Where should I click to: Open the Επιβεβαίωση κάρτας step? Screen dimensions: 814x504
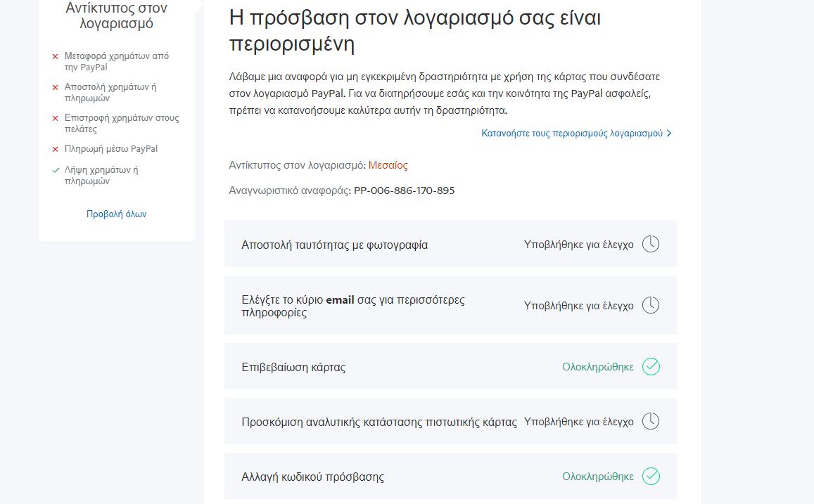pyautogui.click(x=450, y=367)
